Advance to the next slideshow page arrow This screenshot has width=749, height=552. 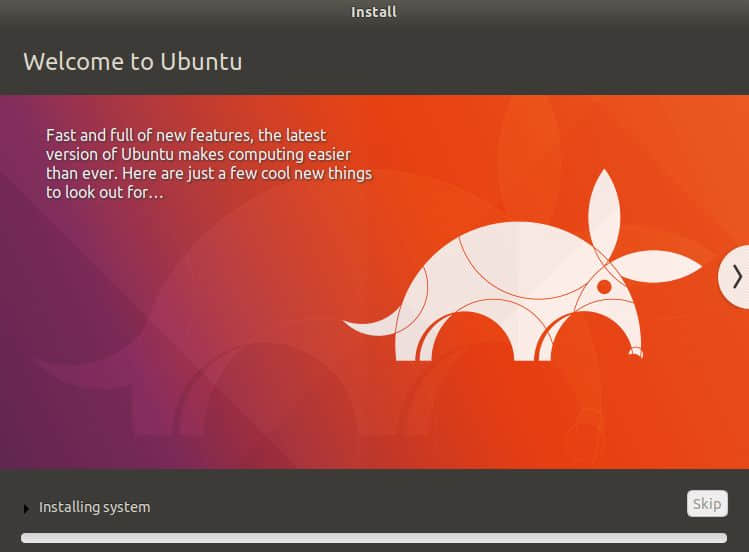(x=736, y=276)
